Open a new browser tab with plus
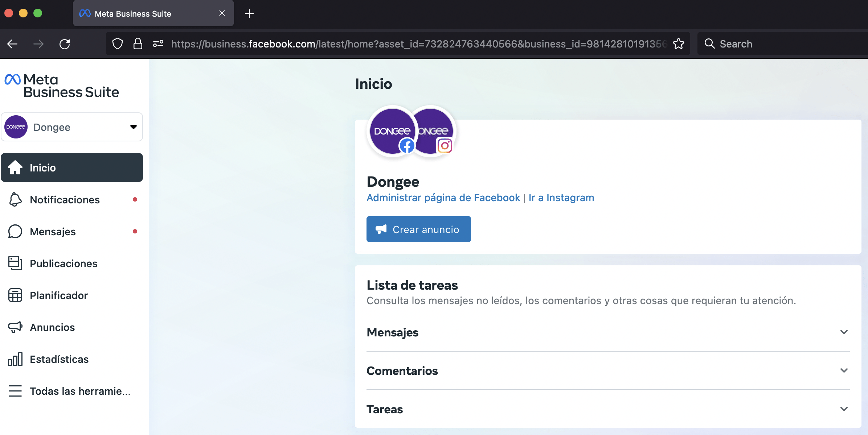The height and width of the screenshot is (435, 868). (x=249, y=14)
